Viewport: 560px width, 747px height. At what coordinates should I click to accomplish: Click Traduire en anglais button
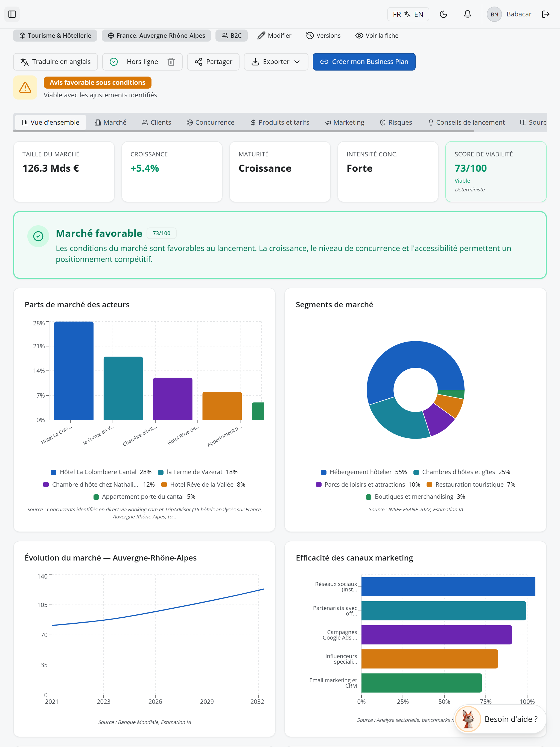coord(56,62)
